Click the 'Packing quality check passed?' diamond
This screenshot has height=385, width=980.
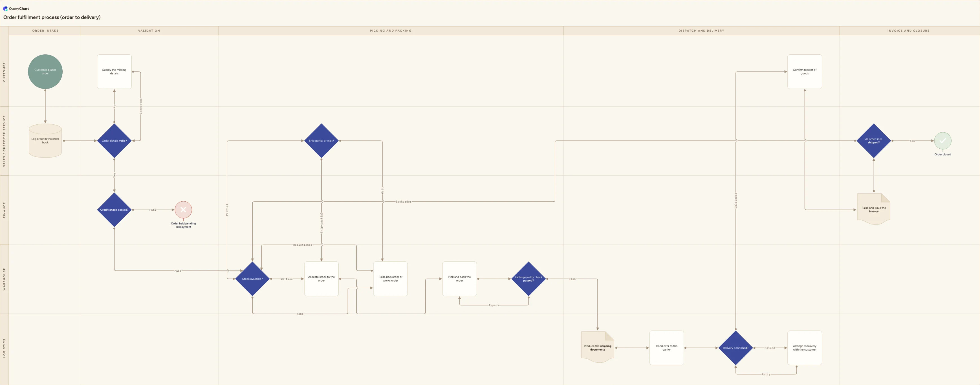click(x=528, y=279)
